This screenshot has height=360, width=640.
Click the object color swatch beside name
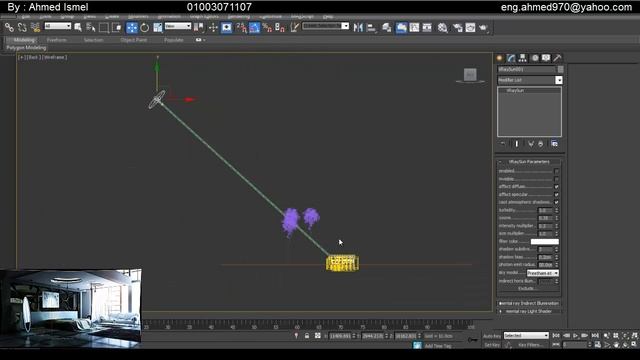(560, 69)
